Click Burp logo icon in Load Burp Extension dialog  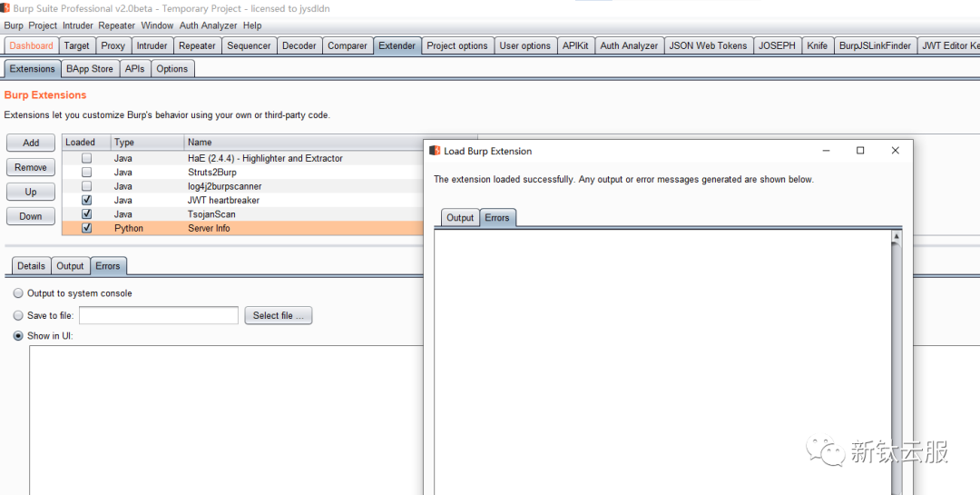(x=435, y=151)
